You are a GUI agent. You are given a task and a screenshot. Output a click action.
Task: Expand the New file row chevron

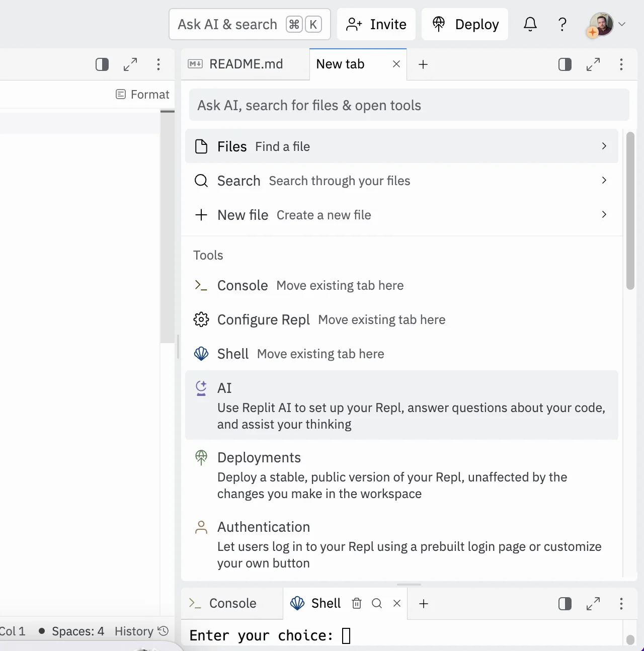click(x=604, y=214)
